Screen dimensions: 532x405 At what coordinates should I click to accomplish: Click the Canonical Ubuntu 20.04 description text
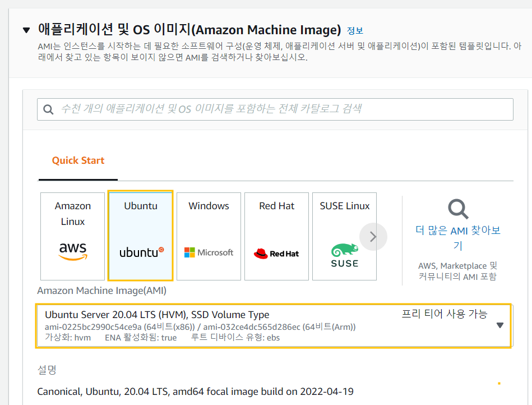(x=195, y=392)
